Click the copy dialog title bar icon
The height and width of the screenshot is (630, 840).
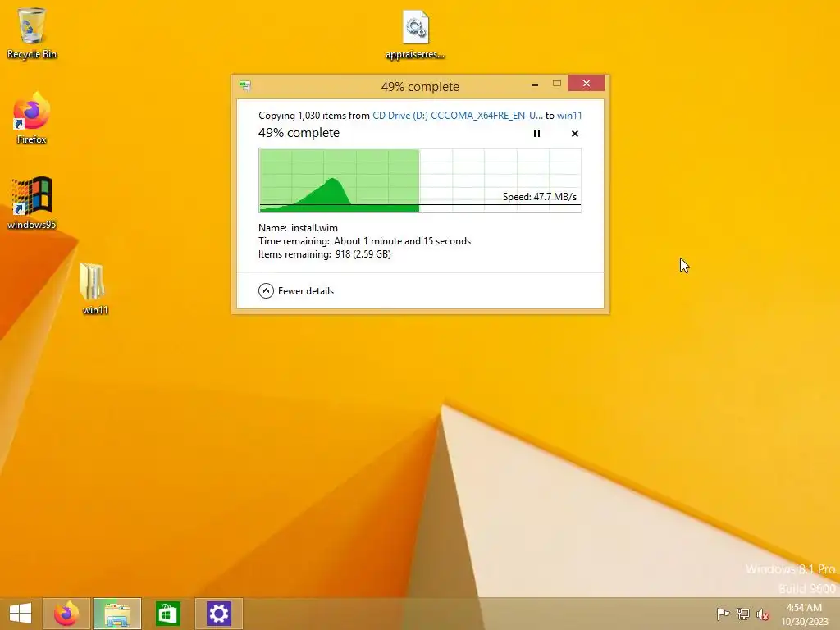(x=245, y=85)
